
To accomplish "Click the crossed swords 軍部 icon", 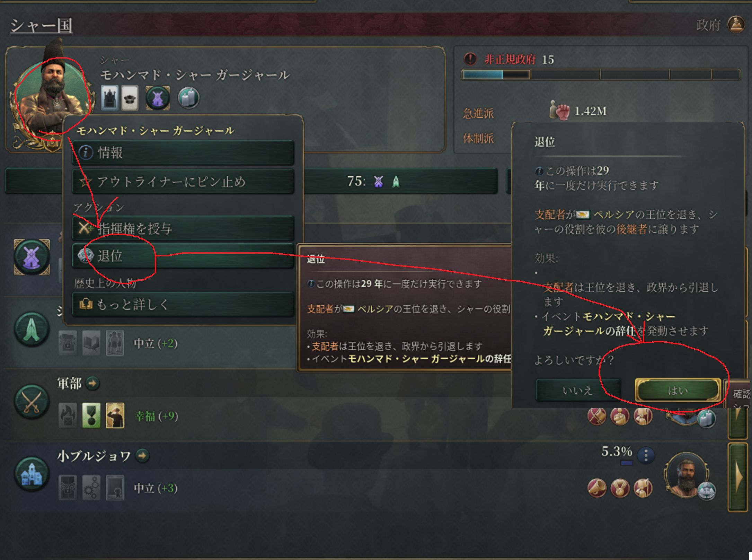I will [32, 401].
